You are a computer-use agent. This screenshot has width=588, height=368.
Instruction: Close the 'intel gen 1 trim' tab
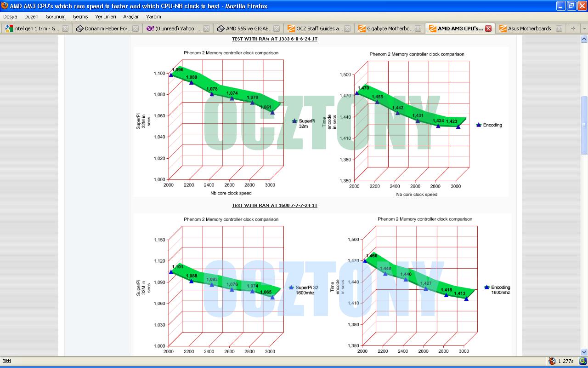click(x=65, y=29)
